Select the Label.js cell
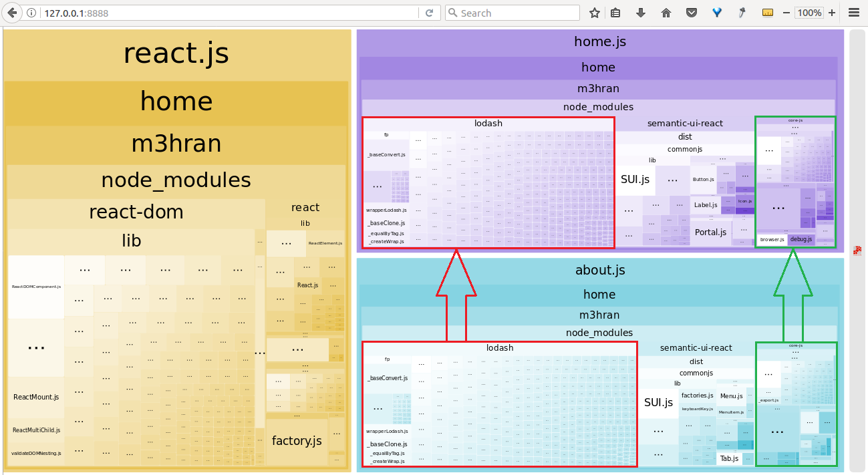 click(705, 205)
